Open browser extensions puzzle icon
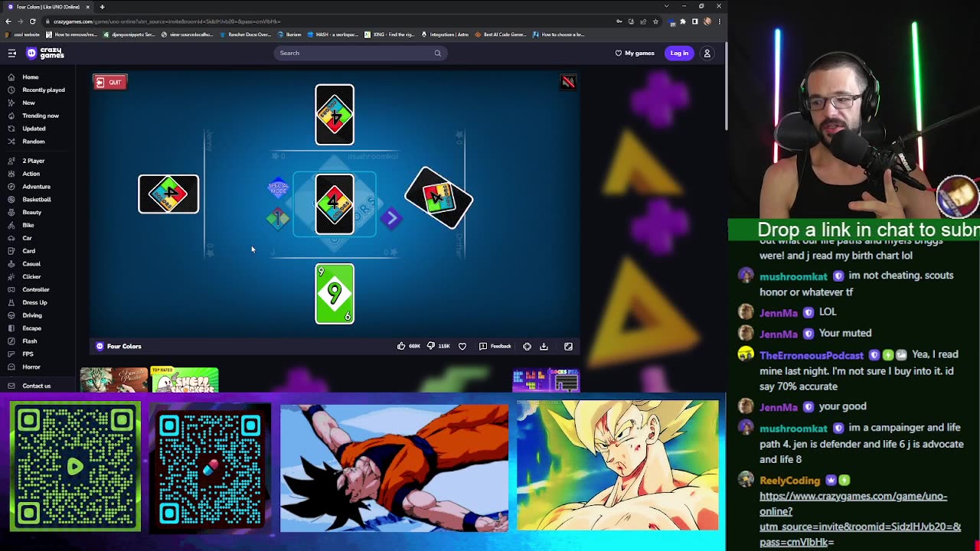This screenshot has height=551, width=980. [x=683, y=21]
